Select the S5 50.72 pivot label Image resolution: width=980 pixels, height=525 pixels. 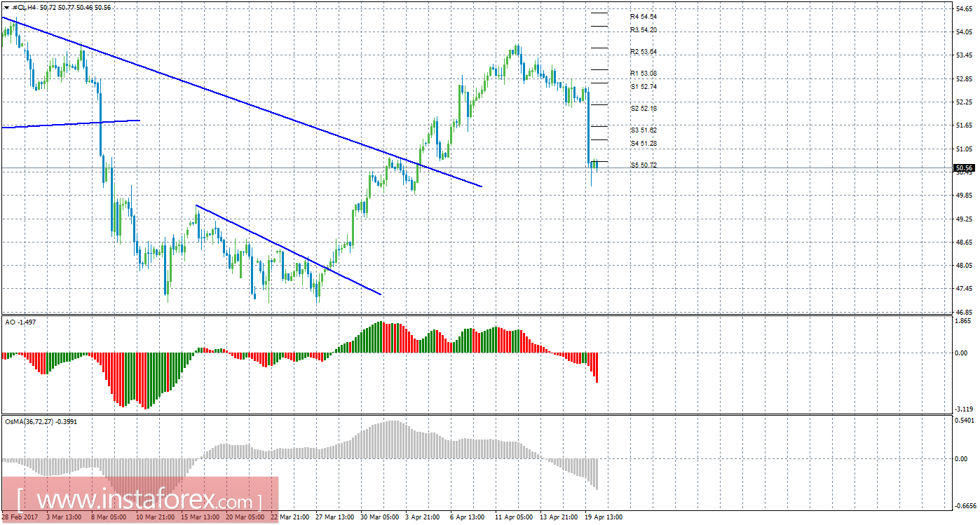pyautogui.click(x=643, y=165)
